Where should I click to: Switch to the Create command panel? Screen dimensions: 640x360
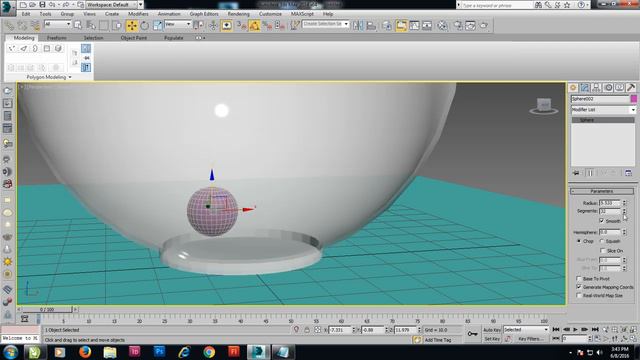pos(573,88)
